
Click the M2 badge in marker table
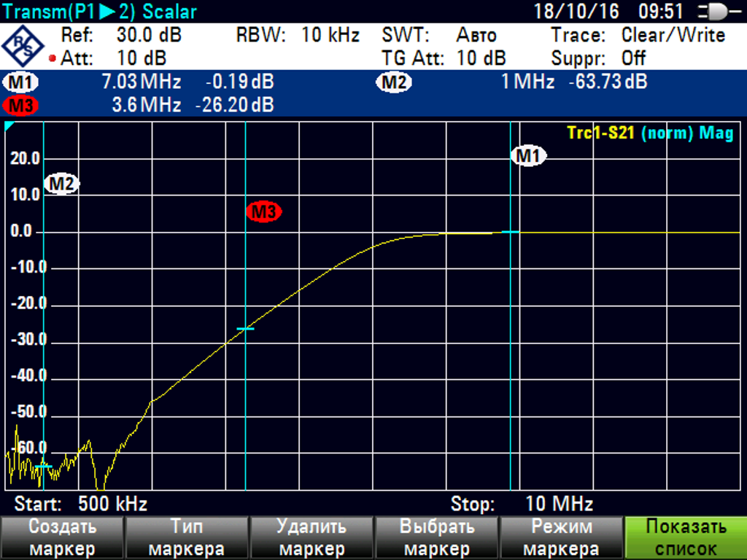394,82
